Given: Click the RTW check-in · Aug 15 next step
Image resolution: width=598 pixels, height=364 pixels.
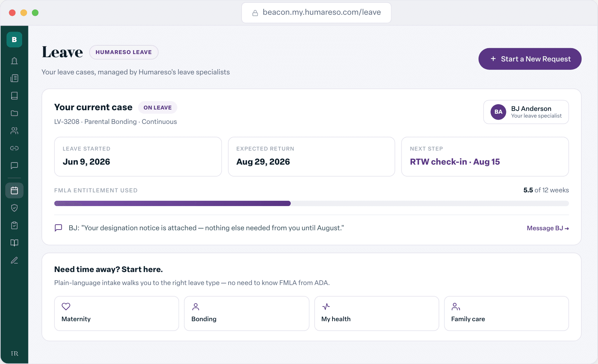Looking at the screenshot, I should point(455,162).
